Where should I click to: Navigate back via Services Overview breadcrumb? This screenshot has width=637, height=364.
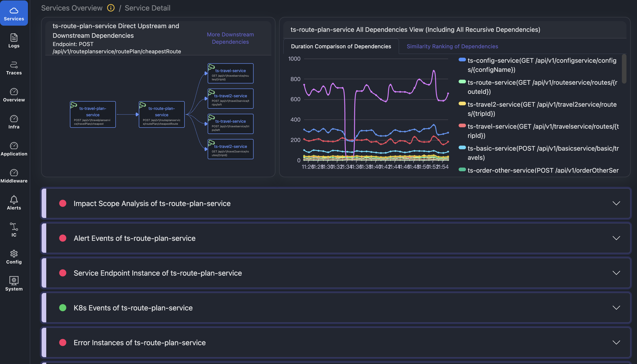(x=72, y=8)
